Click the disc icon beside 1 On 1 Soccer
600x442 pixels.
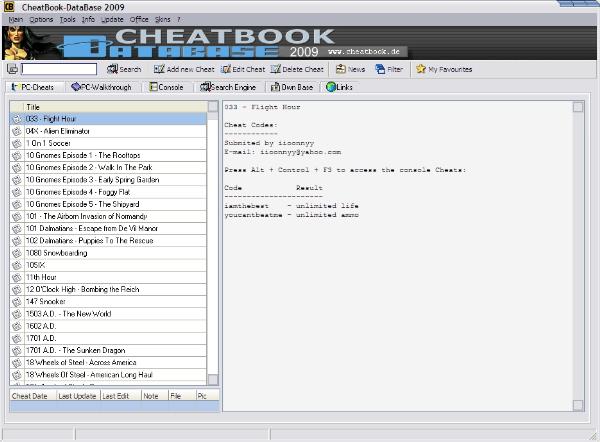point(16,144)
